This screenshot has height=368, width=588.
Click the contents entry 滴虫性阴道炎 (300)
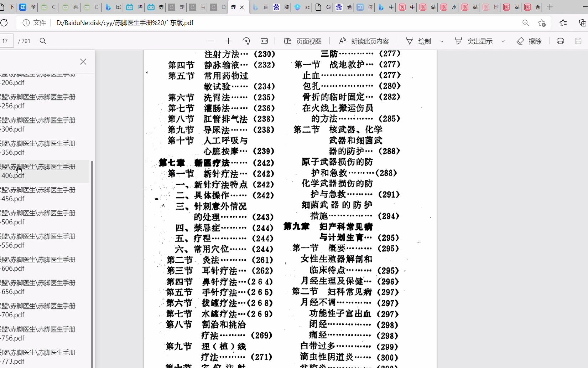pyautogui.click(x=349, y=357)
